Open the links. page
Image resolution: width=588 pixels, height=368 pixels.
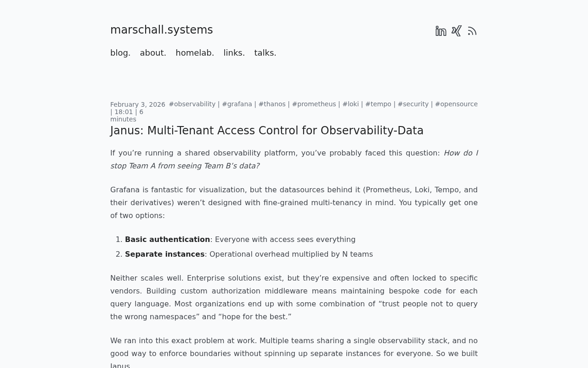pyautogui.click(x=234, y=52)
